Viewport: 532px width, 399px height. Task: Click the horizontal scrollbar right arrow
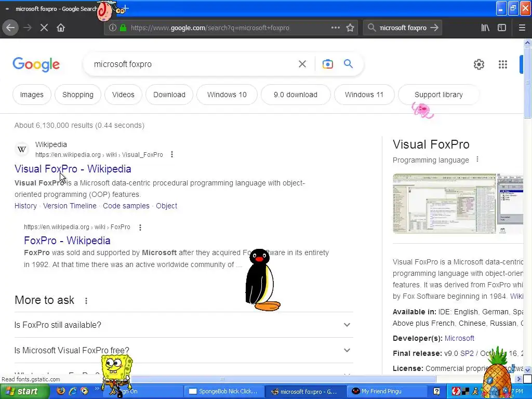pyautogui.click(x=519, y=379)
